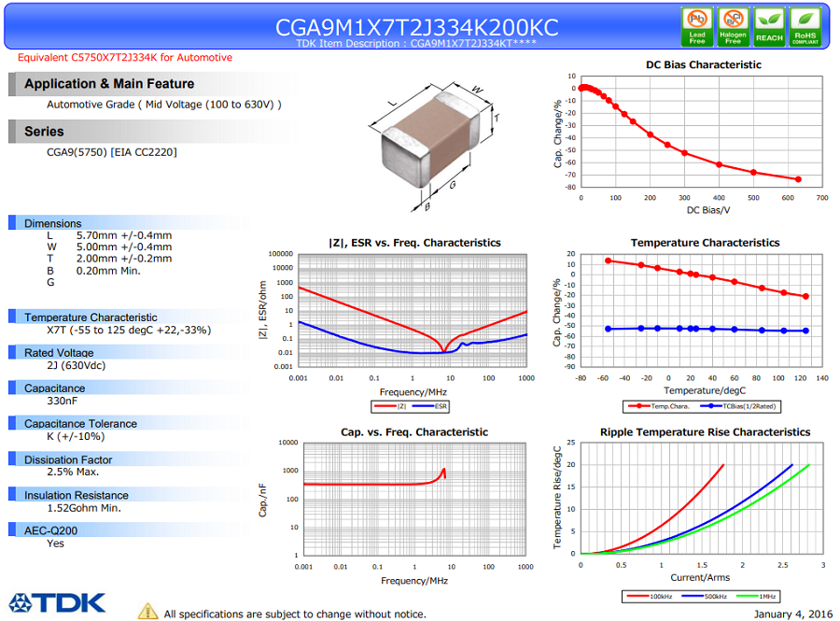This screenshot has height=621, width=840.
Task: Click the blue ESR legend swatch
Action: tap(423, 406)
